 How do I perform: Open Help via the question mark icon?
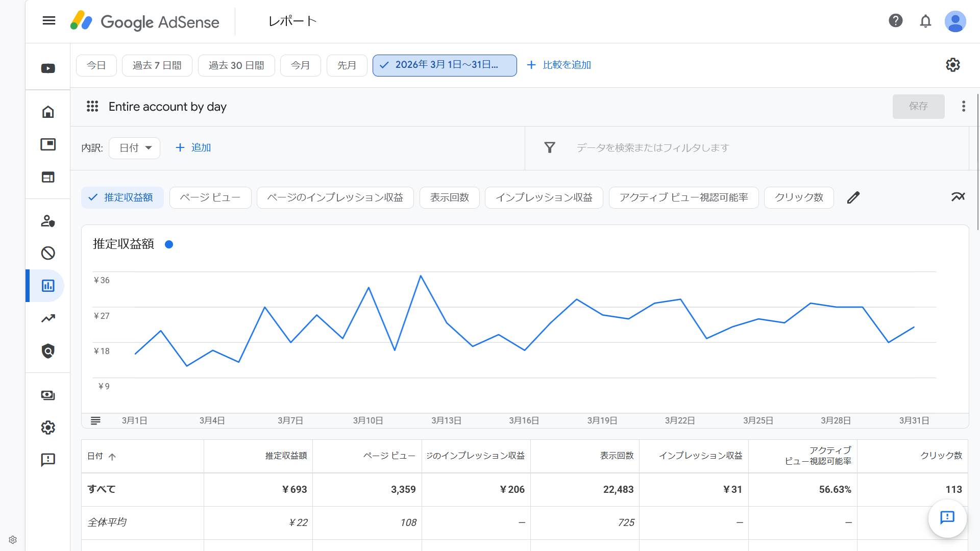(896, 21)
